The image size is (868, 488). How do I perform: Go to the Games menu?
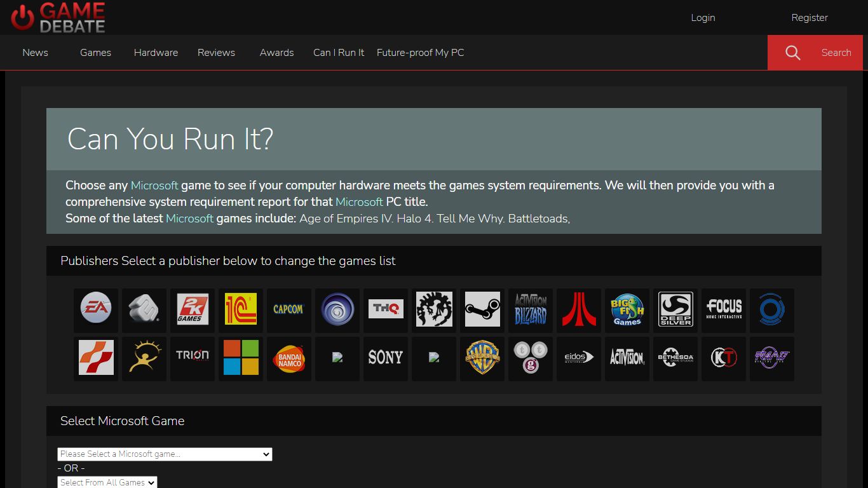point(95,53)
